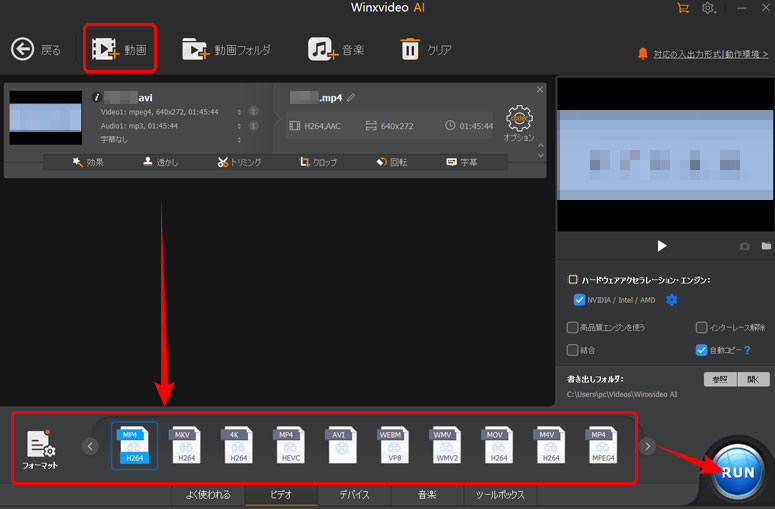The image size is (775, 509).
Task: Play the preview video
Action: (x=662, y=246)
